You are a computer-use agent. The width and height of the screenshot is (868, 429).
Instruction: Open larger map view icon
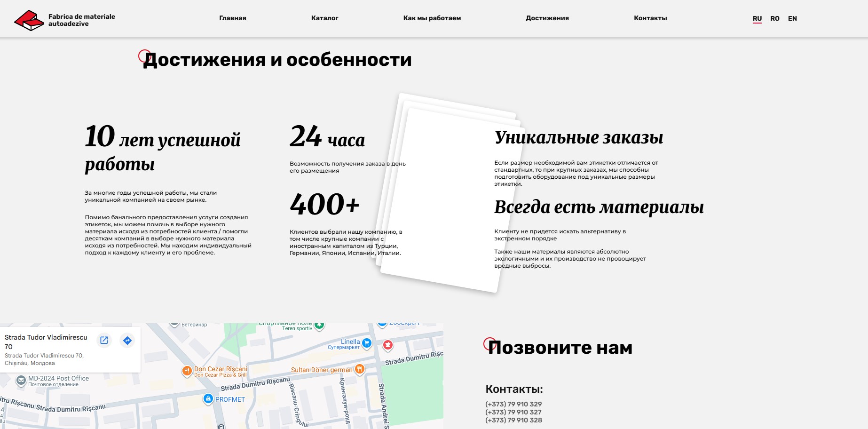[x=104, y=340]
